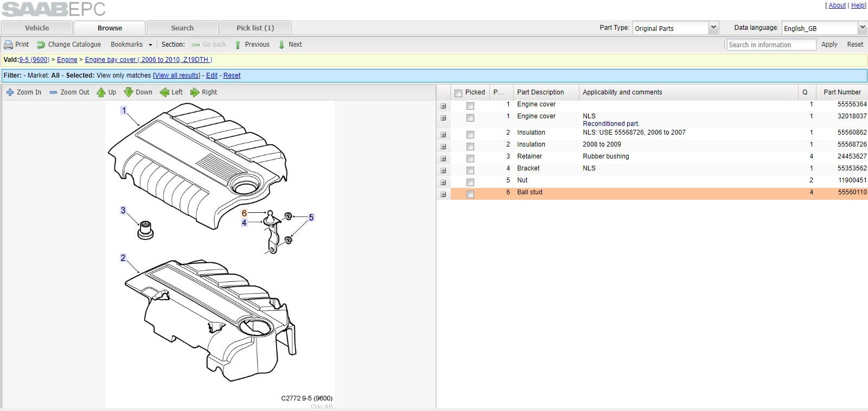
Task: Expand the Retainer row details
Action: pyautogui.click(x=443, y=159)
